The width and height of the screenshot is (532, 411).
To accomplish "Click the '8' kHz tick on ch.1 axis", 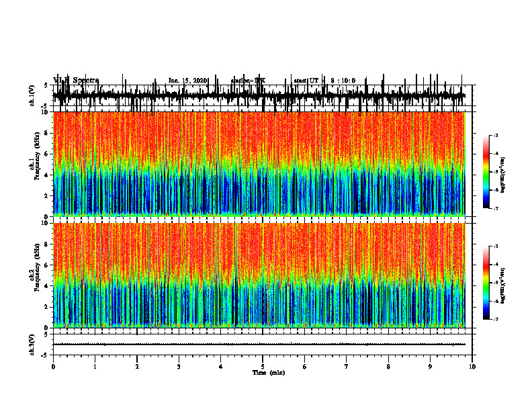I will pos(47,133).
